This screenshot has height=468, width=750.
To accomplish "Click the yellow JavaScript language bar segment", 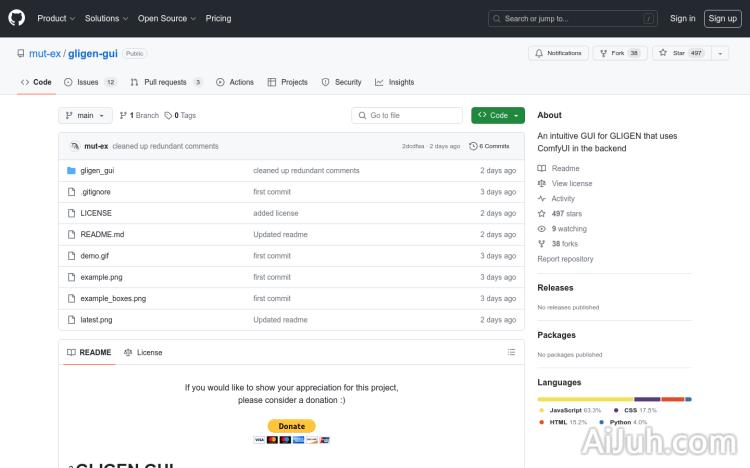I will (585, 399).
